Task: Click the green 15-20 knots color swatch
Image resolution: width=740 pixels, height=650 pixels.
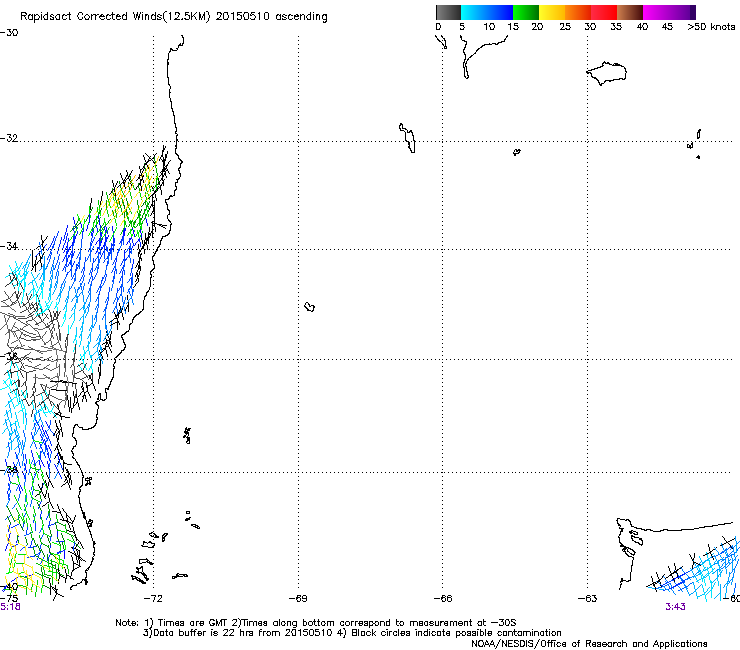Action: (526, 12)
